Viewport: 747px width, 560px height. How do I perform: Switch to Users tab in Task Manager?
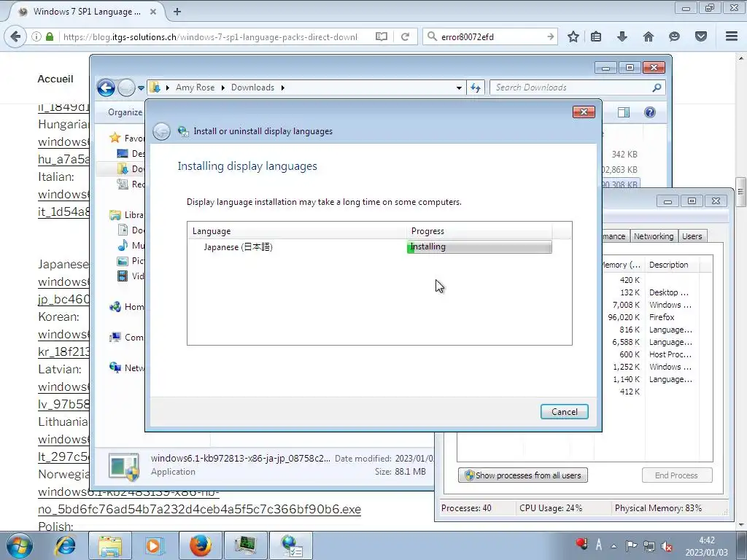click(x=692, y=236)
